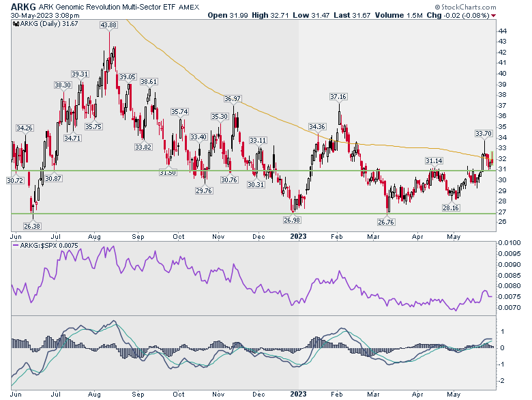Click the 34.36 price label

[317, 127]
